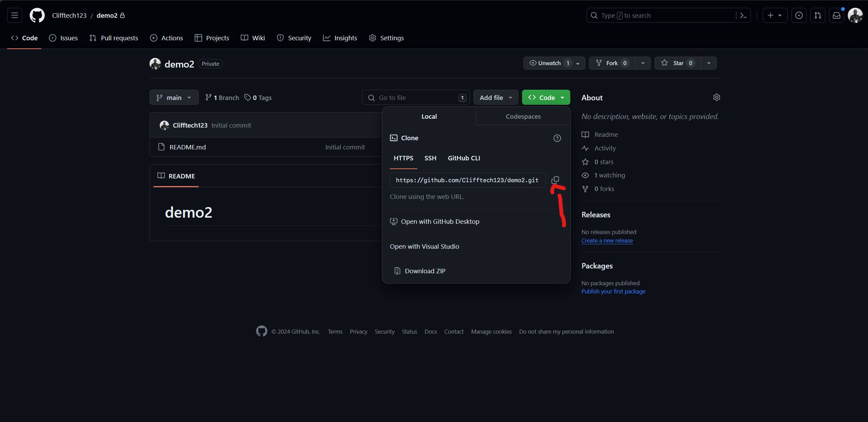Open the hamburger navigation menu
This screenshot has width=868, height=422.
(15, 15)
